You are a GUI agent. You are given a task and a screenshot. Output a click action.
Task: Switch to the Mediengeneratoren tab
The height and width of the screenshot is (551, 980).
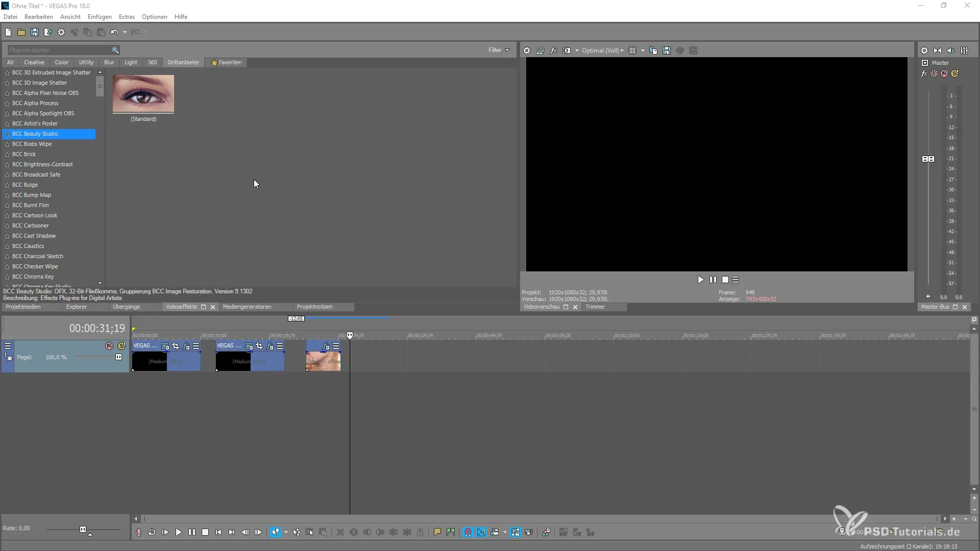(x=247, y=307)
